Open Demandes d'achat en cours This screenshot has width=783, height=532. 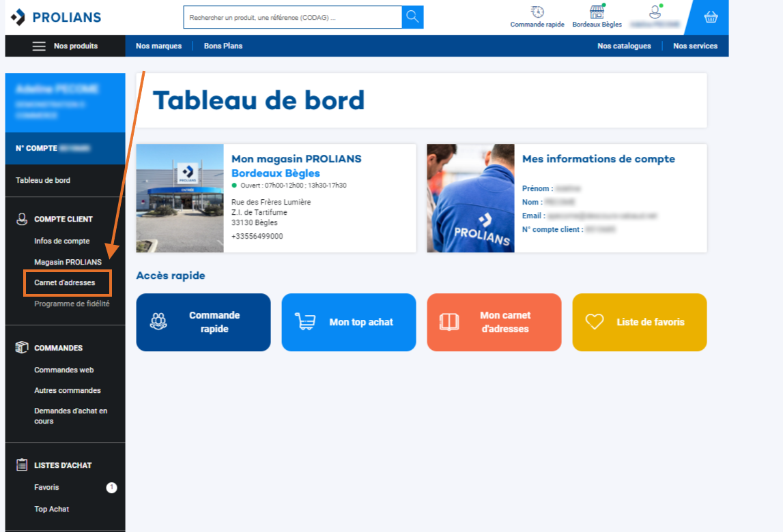71,416
